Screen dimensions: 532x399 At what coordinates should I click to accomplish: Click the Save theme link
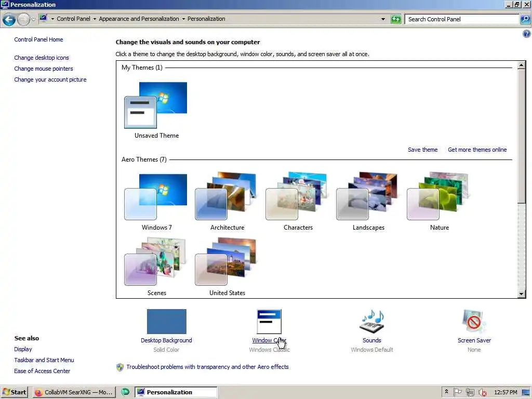click(x=422, y=150)
